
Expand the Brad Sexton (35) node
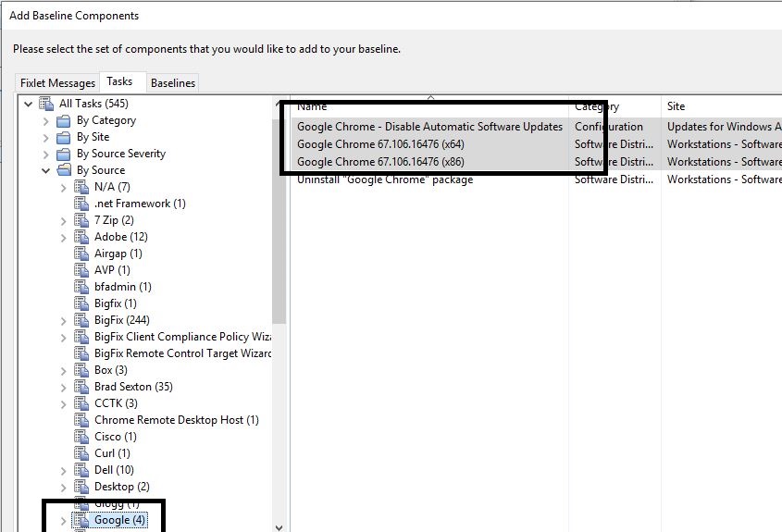(63, 388)
